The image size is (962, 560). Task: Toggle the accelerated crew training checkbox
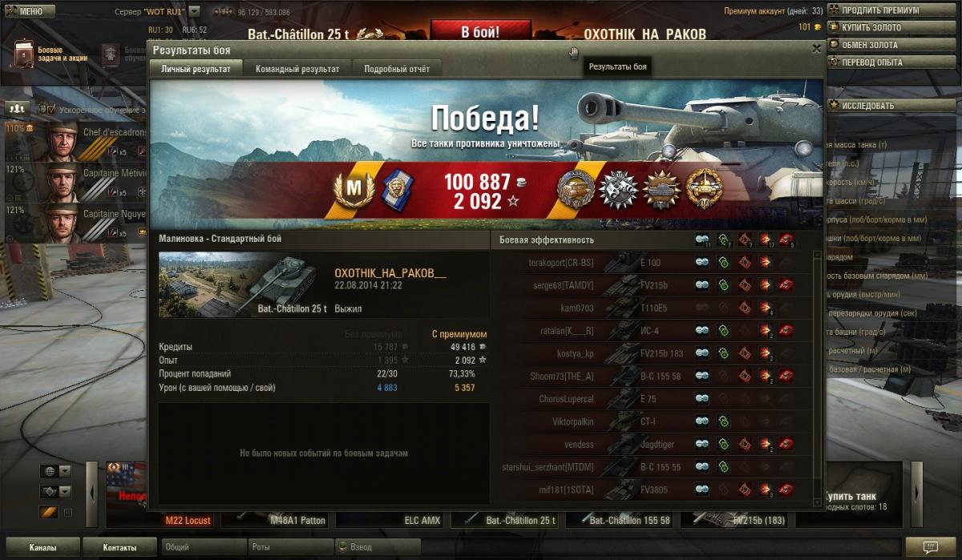(x=51, y=109)
